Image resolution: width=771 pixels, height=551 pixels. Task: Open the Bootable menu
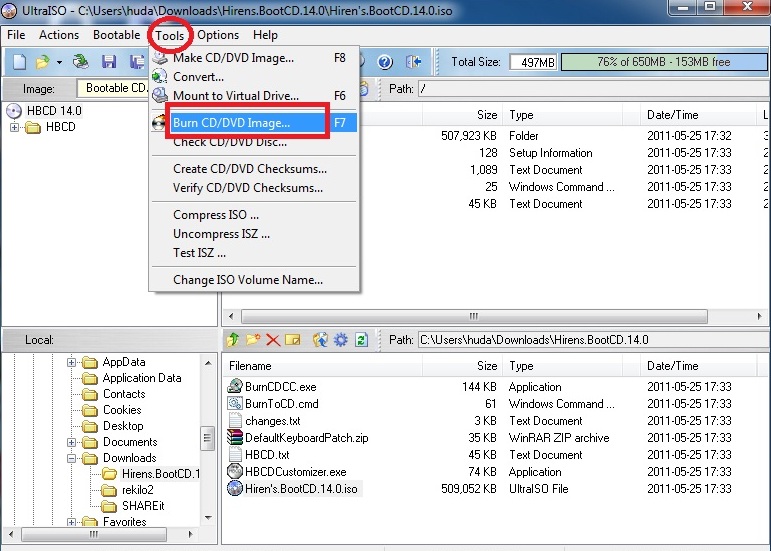[117, 35]
